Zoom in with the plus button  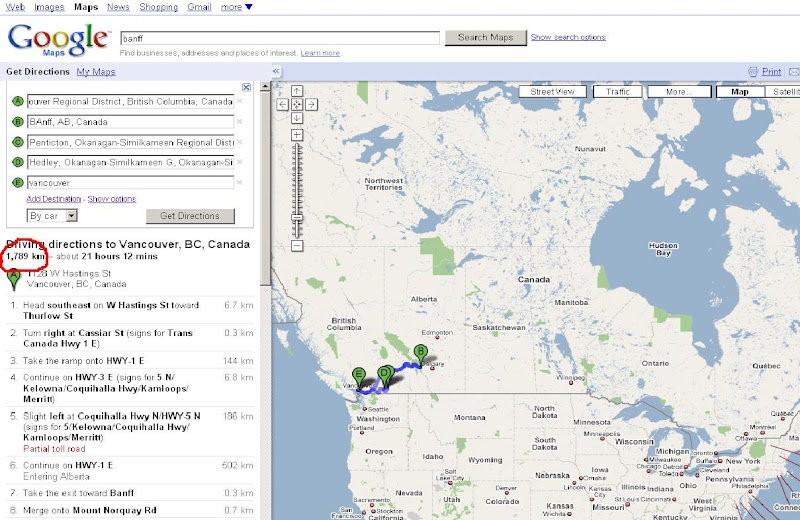pos(297,135)
